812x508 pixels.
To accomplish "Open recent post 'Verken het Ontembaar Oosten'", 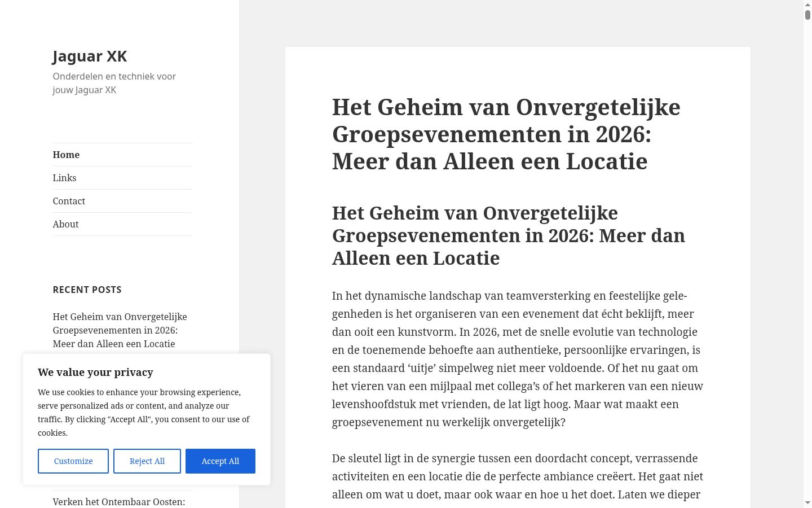I will tap(118, 502).
